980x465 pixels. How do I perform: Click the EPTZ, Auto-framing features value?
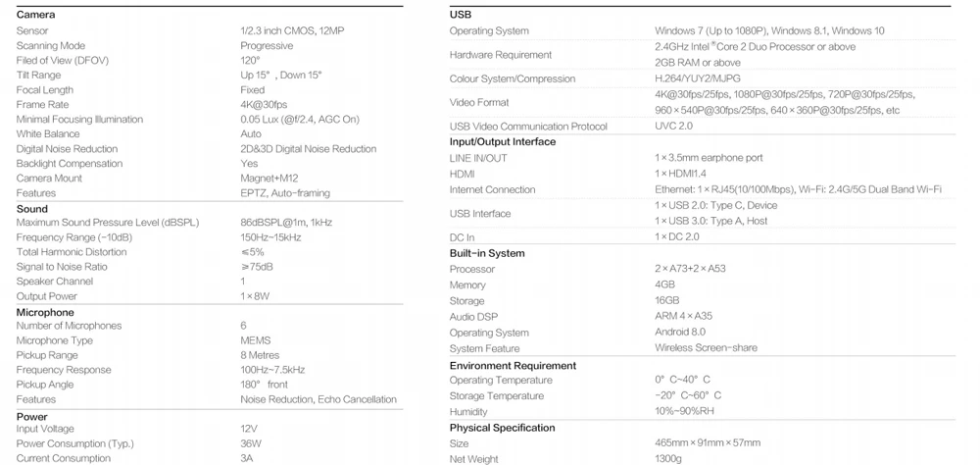point(285,193)
